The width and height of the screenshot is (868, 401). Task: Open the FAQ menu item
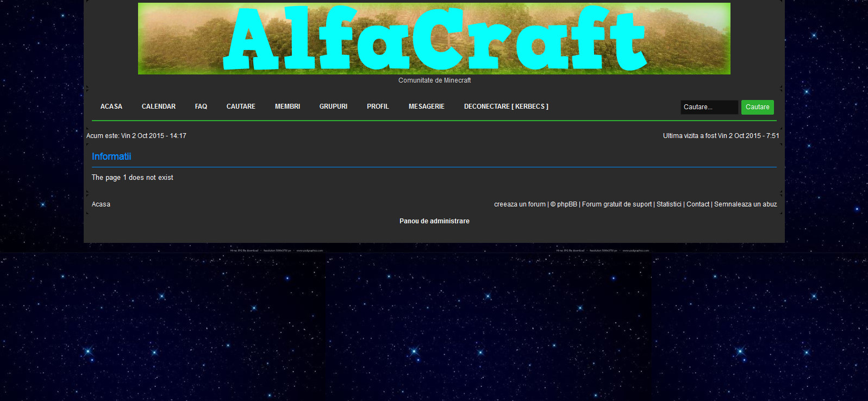tap(201, 106)
